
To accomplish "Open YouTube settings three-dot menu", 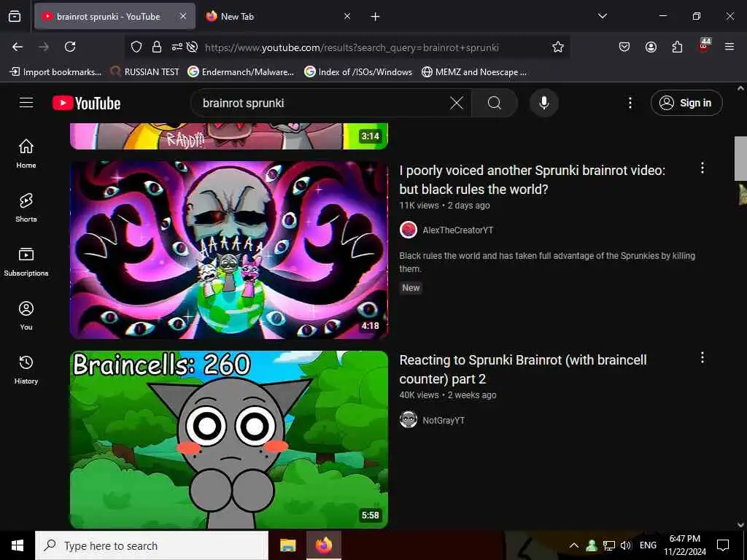I will (630, 103).
